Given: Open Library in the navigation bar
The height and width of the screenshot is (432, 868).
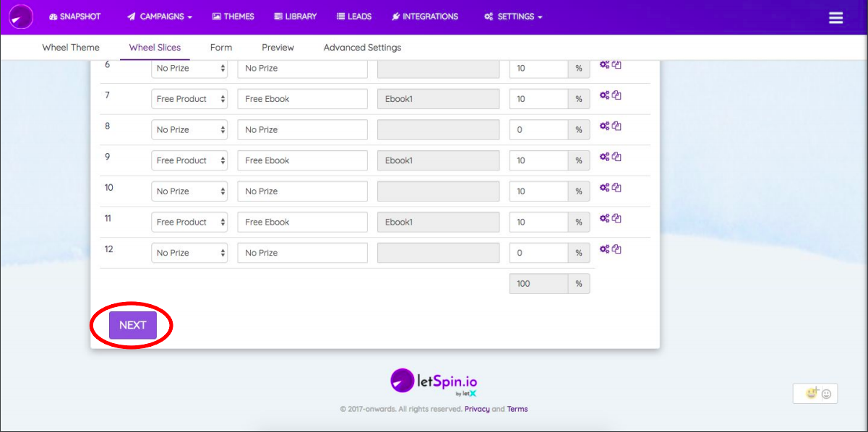Looking at the screenshot, I should pos(296,17).
